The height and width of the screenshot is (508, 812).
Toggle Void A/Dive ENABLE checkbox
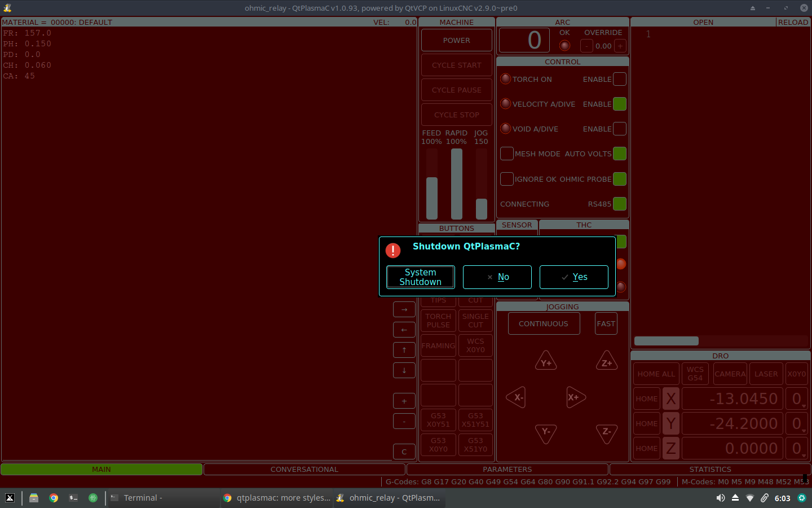click(x=620, y=129)
